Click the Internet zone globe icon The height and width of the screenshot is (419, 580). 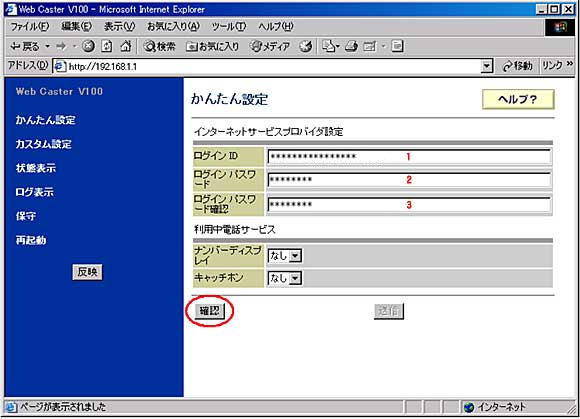tap(469, 407)
